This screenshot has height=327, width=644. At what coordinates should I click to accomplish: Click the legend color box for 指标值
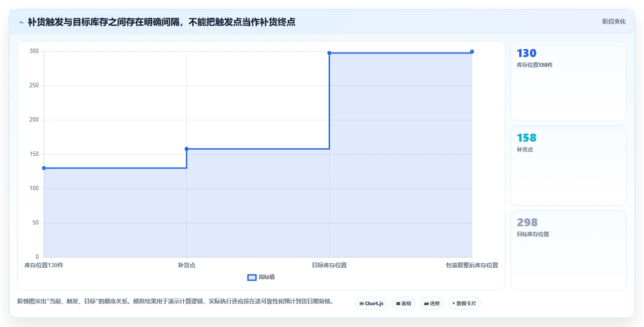252,278
